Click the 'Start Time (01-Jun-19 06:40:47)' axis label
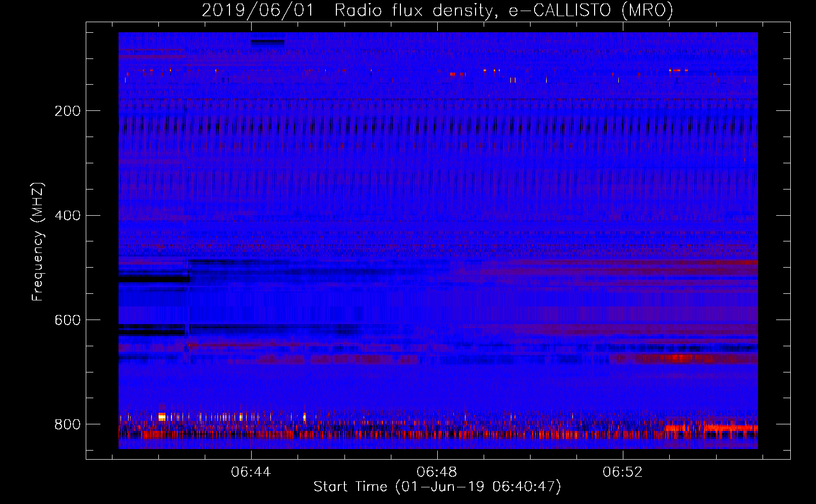The height and width of the screenshot is (504, 816). [437, 487]
